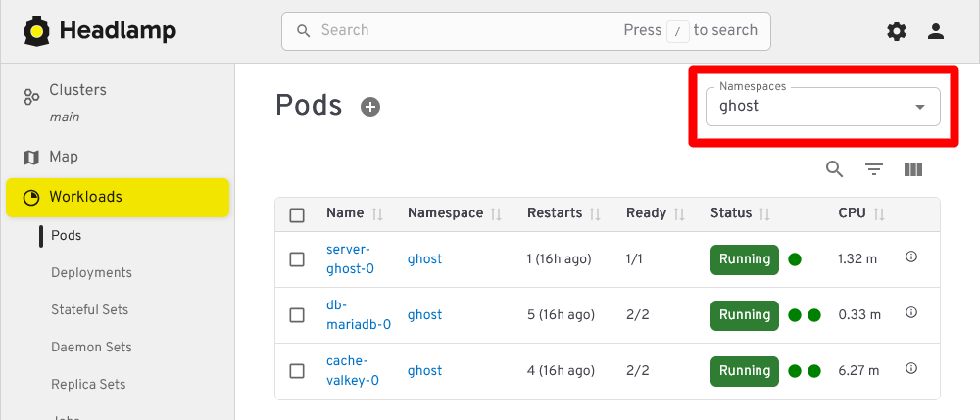Click the Running status of server-ghost-0
Image resolution: width=980 pixels, height=420 pixels.
pos(745,259)
